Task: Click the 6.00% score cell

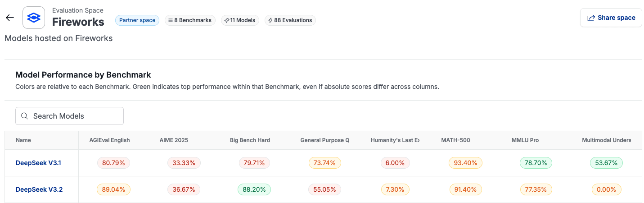Action: [x=395, y=163]
